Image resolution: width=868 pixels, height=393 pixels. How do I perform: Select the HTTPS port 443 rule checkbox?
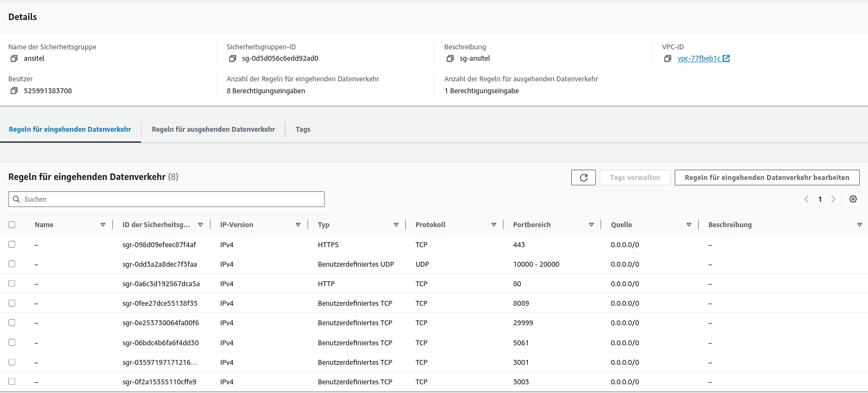click(12, 244)
